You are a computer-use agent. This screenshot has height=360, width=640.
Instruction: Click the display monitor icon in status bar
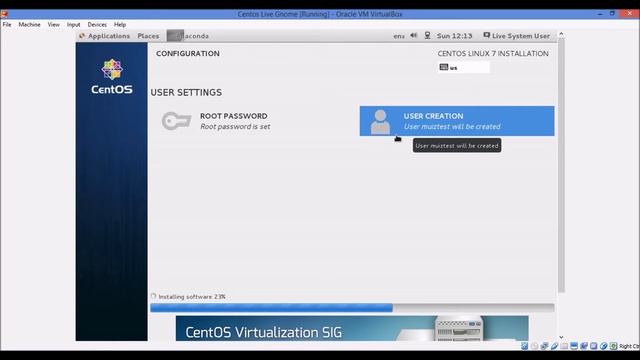coord(574,346)
